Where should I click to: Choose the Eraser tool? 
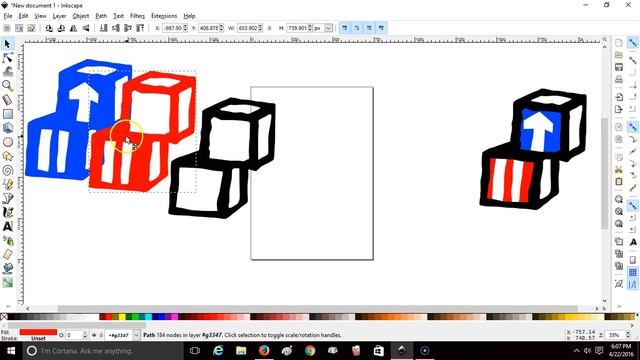pos(7,254)
